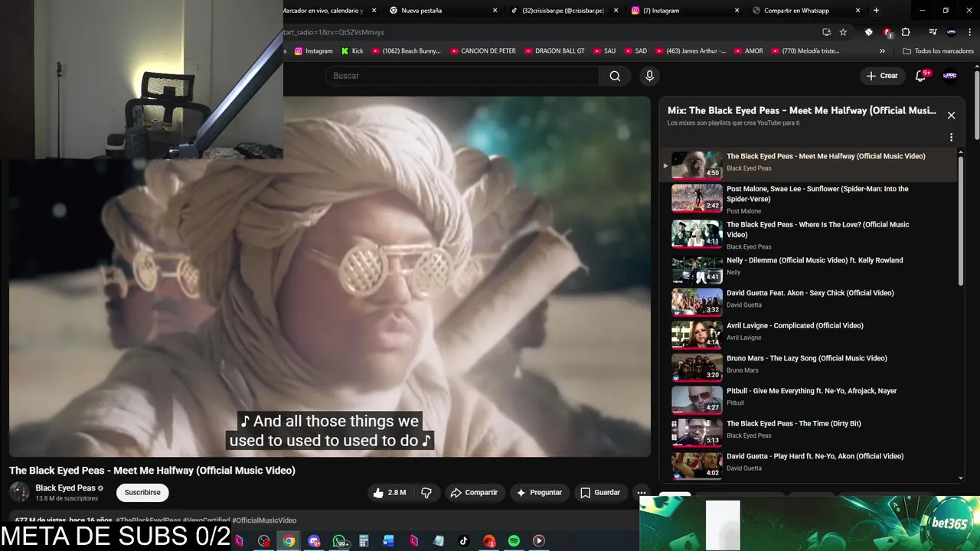Viewport: 980px width, 551px height.
Task: Expand hidden bookmarks with double chevron
Action: coord(882,51)
